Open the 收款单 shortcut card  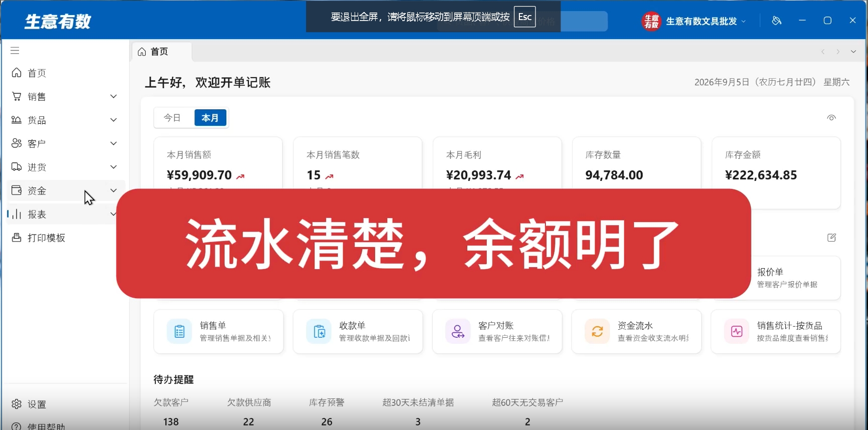[x=358, y=331]
